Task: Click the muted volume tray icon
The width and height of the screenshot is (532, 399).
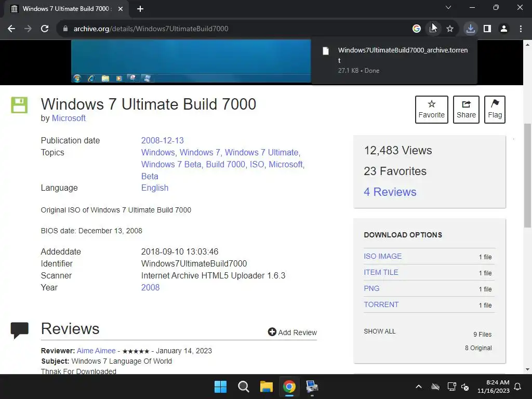Action: point(465,387)
